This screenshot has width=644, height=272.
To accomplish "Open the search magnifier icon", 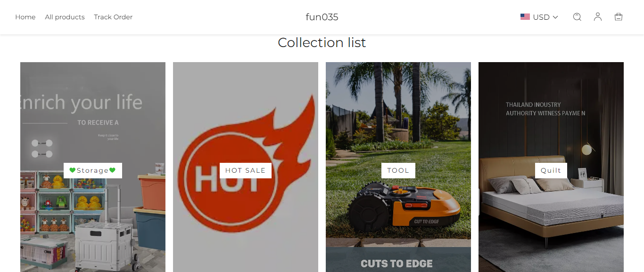I will pos(577,17).
